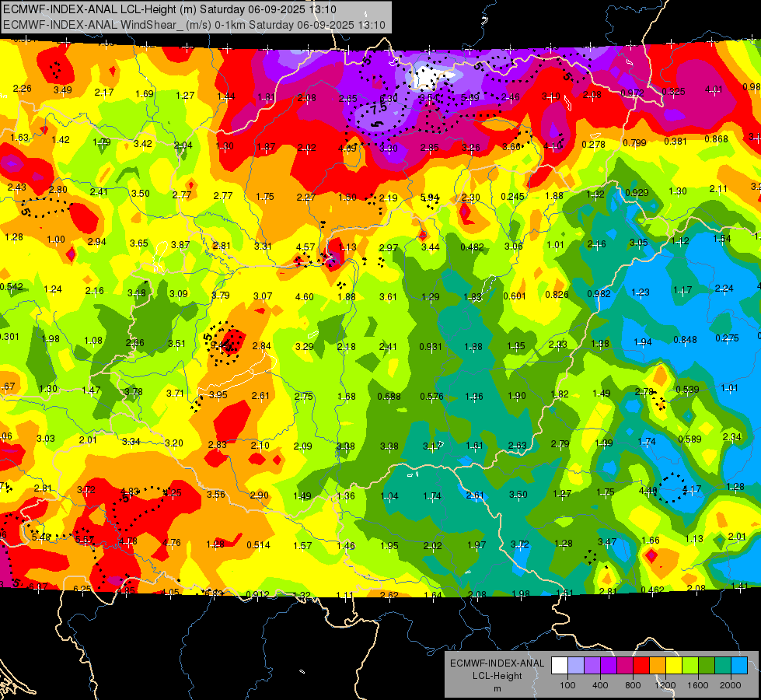Click the white swatch in the LCL-Height legend

coord(560,666)
